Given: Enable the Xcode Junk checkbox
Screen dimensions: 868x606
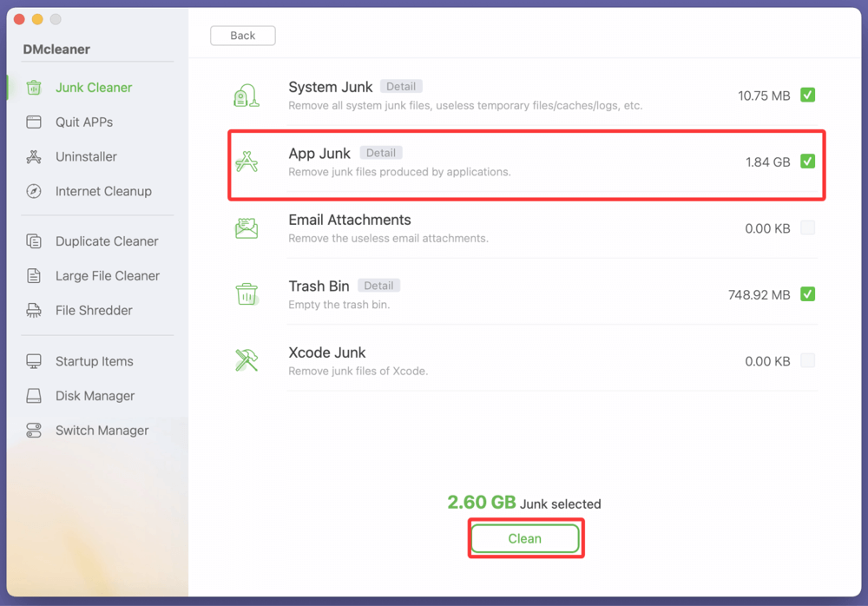Looking at the screenshot, I should click(x=807, y=361).
